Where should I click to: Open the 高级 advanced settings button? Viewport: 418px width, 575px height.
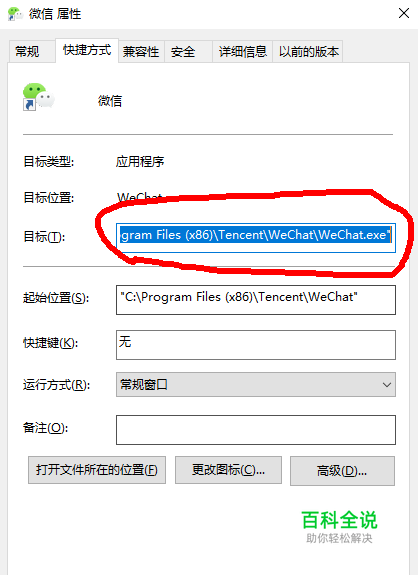coord(342,471)
